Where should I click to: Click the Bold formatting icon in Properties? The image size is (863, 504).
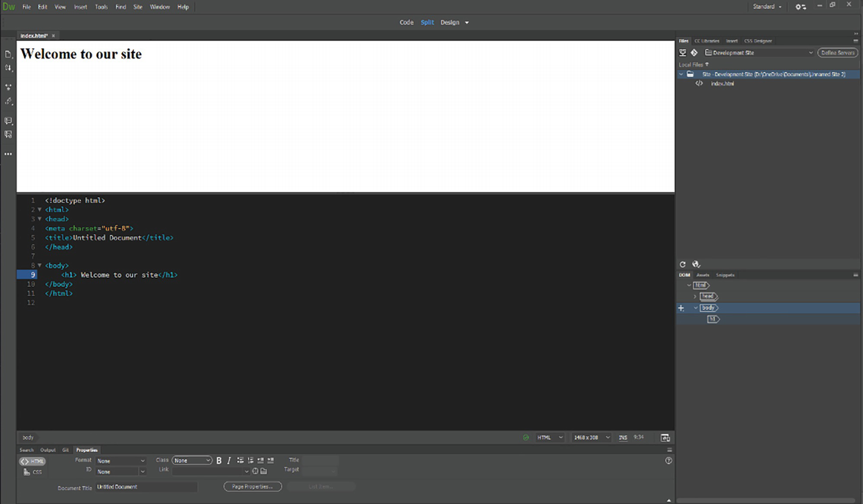(x=219, y=461)
